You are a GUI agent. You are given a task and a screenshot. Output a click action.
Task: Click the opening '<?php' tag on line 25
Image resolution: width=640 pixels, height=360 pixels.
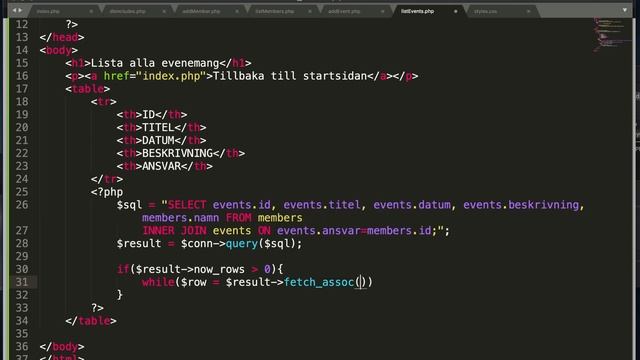tap(107, 192)
